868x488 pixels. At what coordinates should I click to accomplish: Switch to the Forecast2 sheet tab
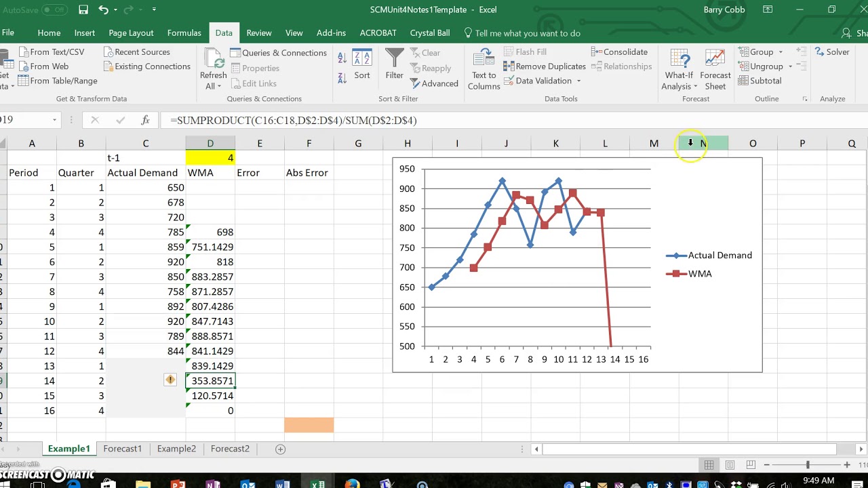pyautogui.click(x=230, y=449)
